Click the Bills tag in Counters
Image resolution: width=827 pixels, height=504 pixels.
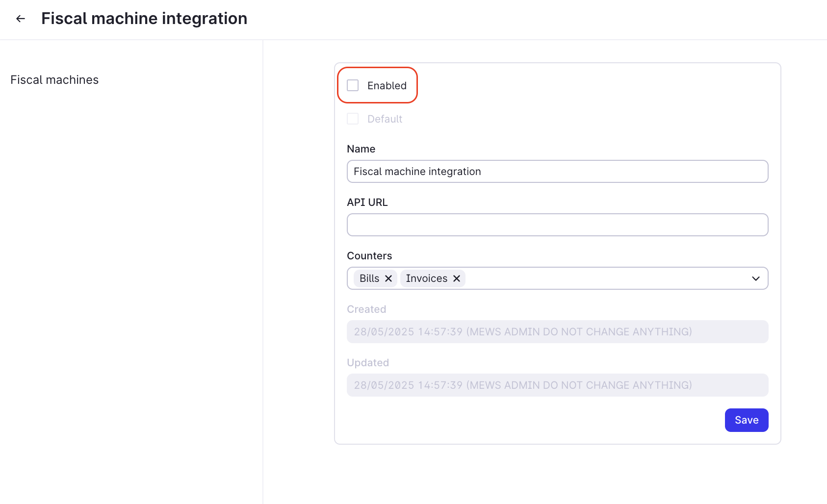(369, 278)
